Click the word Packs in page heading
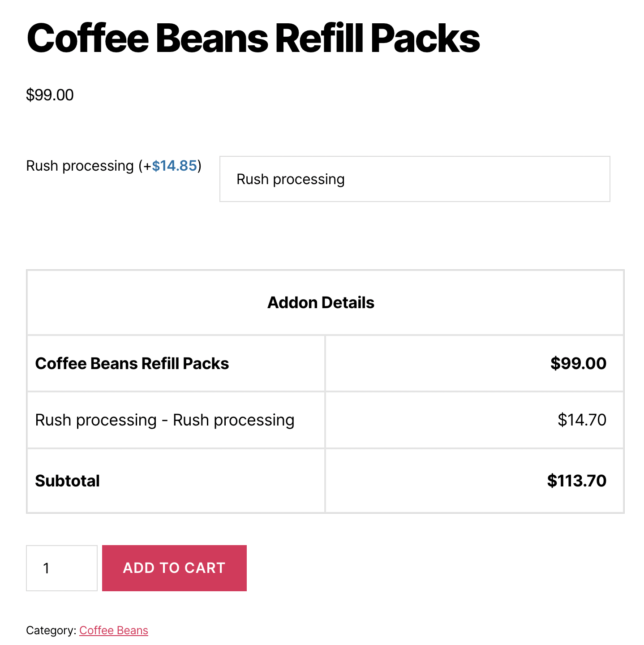This screenshot has width=644, height=645. pyautogui.click(x=425, y=39)
